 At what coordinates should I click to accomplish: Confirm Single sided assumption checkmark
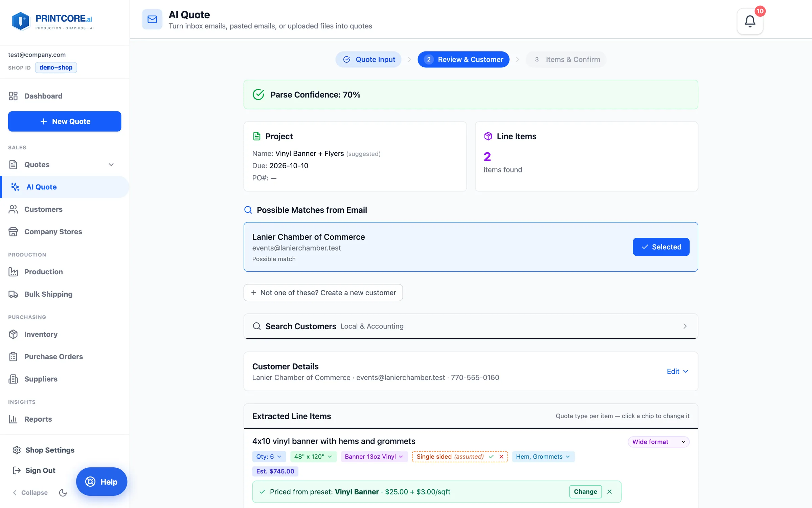[x=491, y=457]
